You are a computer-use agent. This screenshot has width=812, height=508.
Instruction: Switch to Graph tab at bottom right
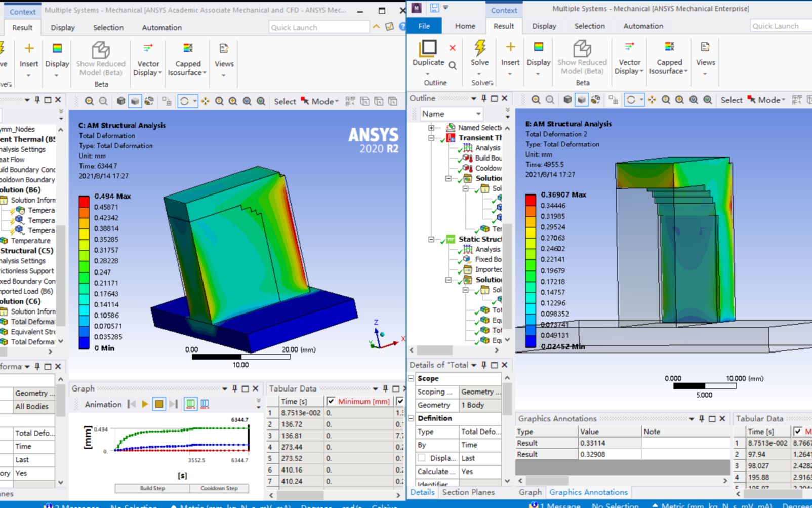(530, 492)
